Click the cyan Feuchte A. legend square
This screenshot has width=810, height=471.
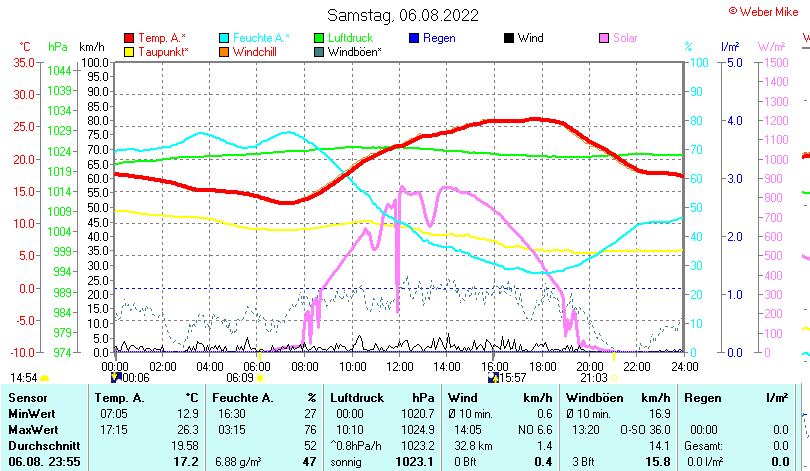224,38
